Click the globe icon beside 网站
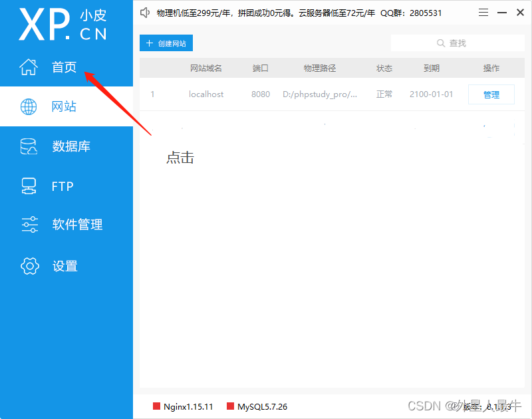This screenshot has width=532, height=419. pyautogui.click(x=29, y=106)
